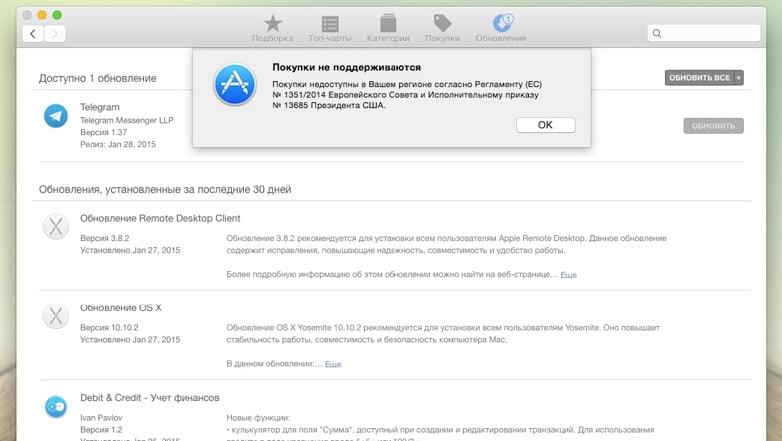Click the dialog title Покупки не поддерживаются

pyautogui.click(x=347, y=67)
